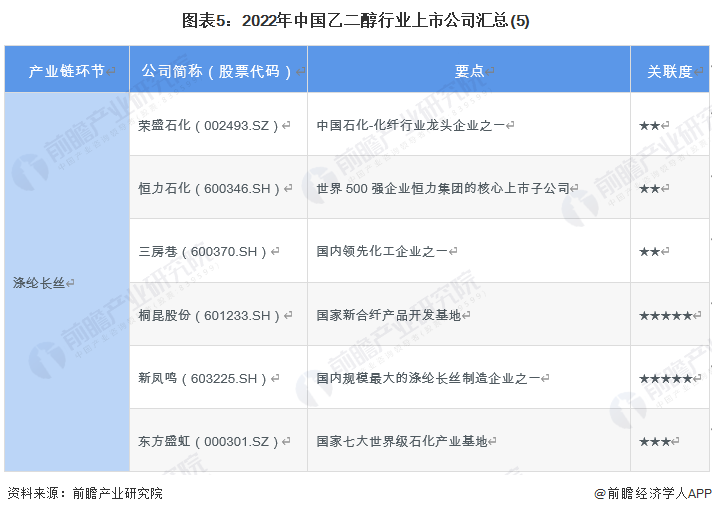Click the '要点' column header
Viewport: 712px width, 514px height.
[x=469, y=69]
